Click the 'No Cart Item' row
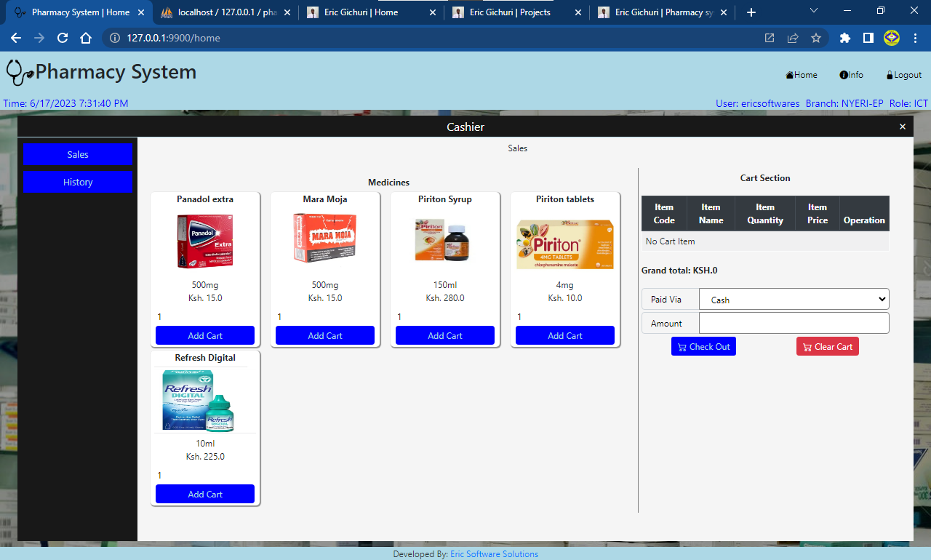The width and height of the screenshot is (931, 560). pyautogui.click(x=765, y=241)
